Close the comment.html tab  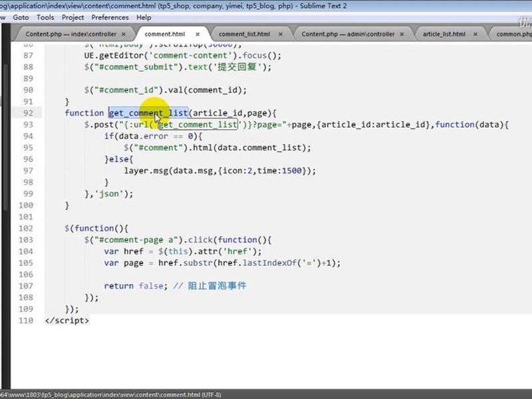coord(198,35)
